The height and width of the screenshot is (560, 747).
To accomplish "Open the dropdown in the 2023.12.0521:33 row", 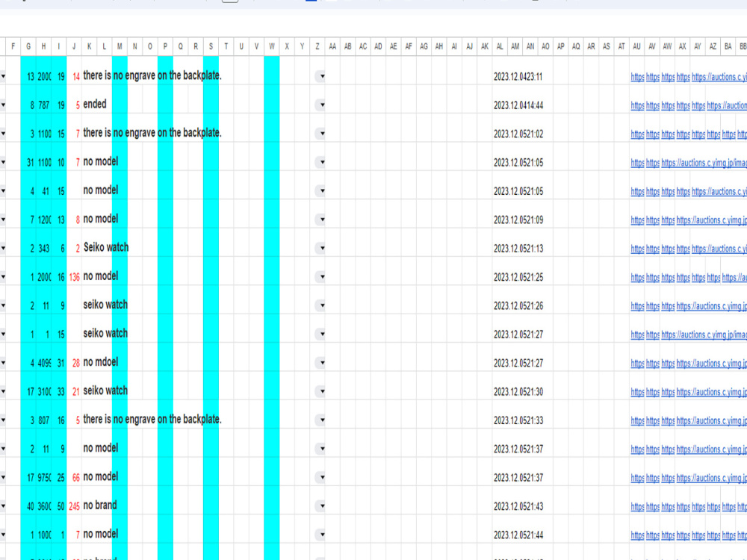I will click(x=320, y=420).
